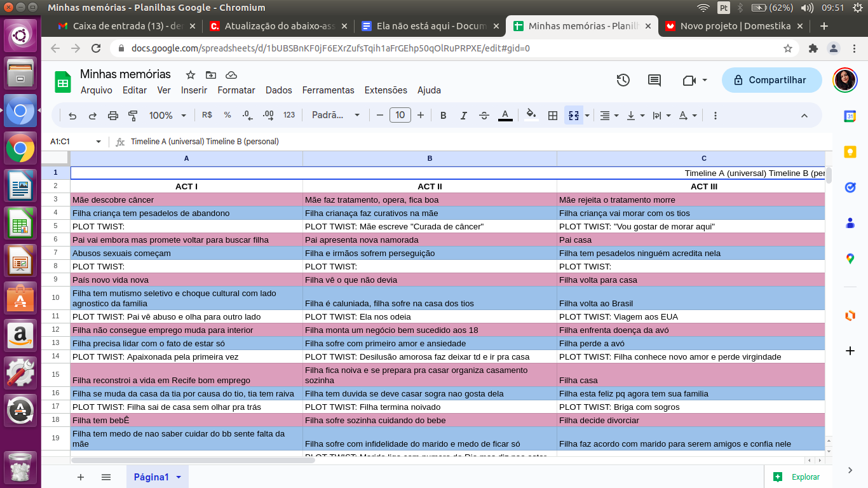868x488 pixels.
Task: Open the fill color bucket tool
Action: tap(531, 115)
